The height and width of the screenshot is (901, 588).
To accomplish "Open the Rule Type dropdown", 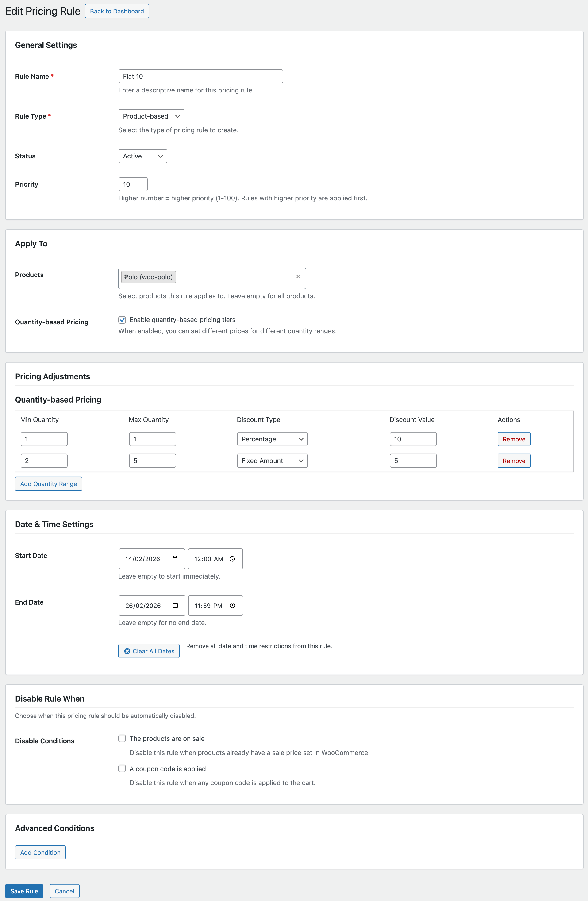I will (x=151, y=116).
